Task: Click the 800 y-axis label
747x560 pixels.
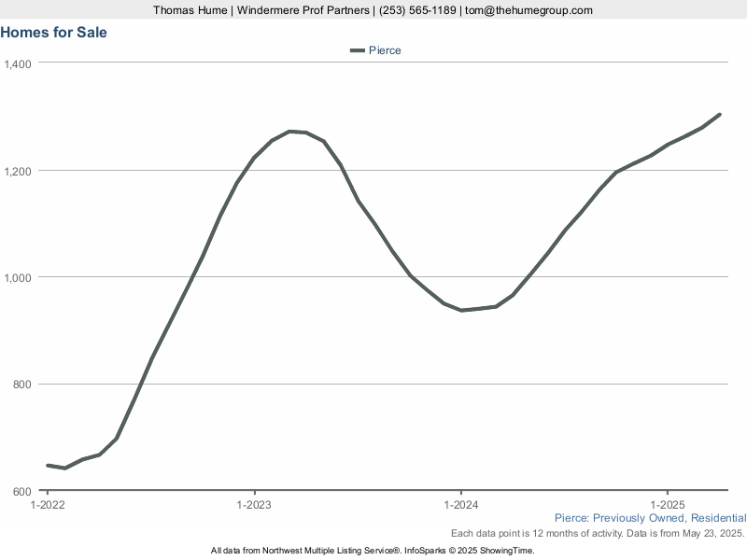Action: (x=21, y=385)
